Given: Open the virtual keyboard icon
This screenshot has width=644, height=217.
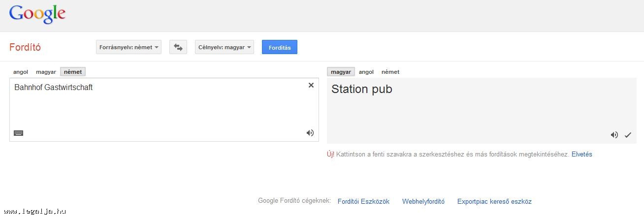Looking at the screenshot, I should coord(18,133).
